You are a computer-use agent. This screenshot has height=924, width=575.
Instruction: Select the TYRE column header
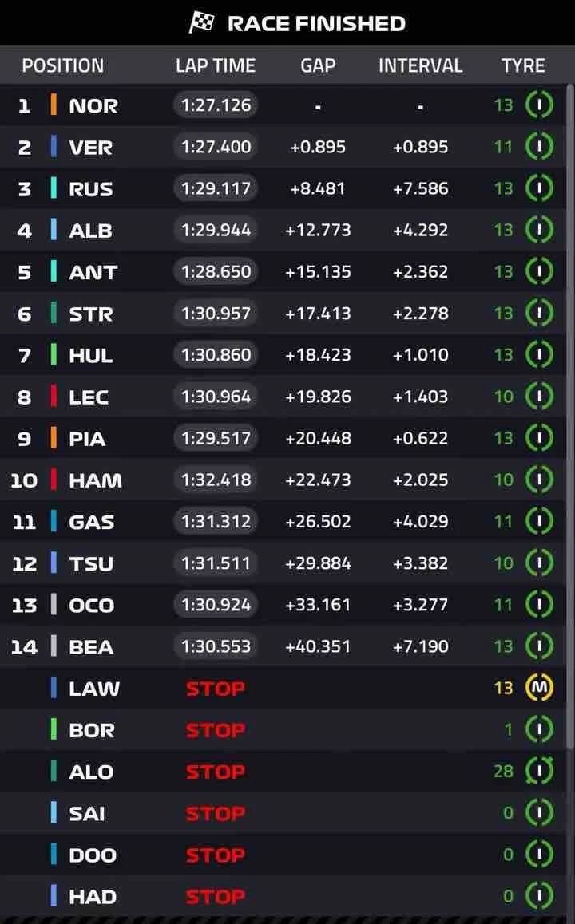coord(523,65)
